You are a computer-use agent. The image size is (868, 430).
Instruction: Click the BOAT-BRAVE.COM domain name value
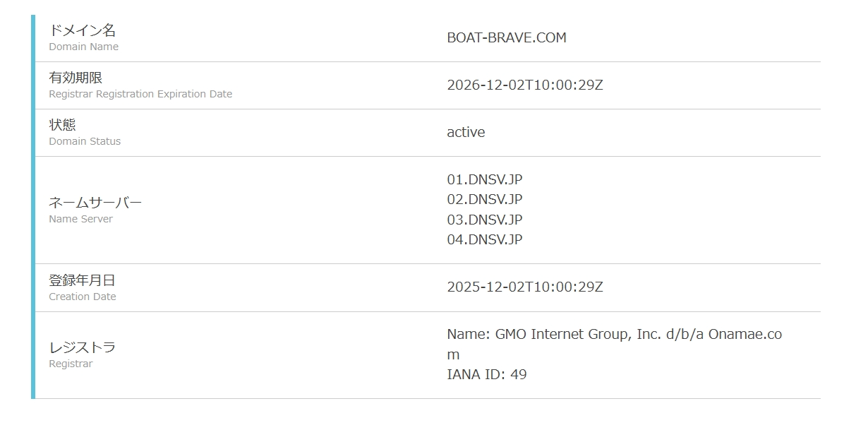pyautogui.click(x=507, y=38)
